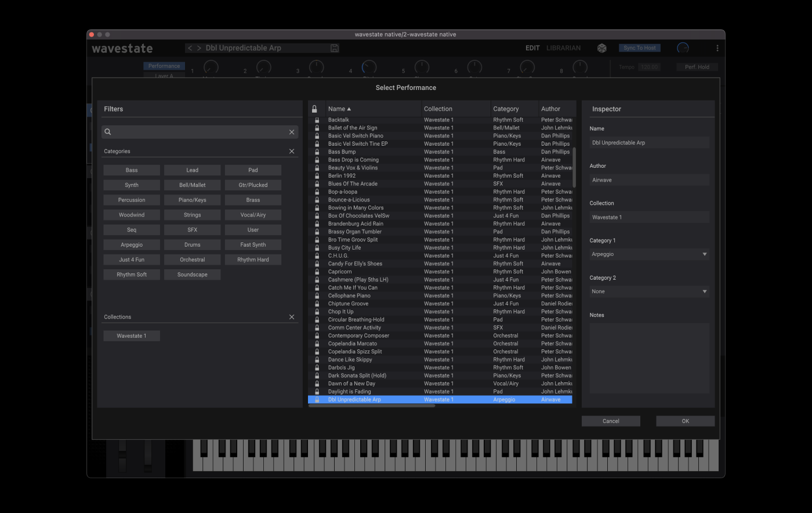Toggle the Lead category filter
The height and width of the screenshot is (513, 812).
click(193, 170)
